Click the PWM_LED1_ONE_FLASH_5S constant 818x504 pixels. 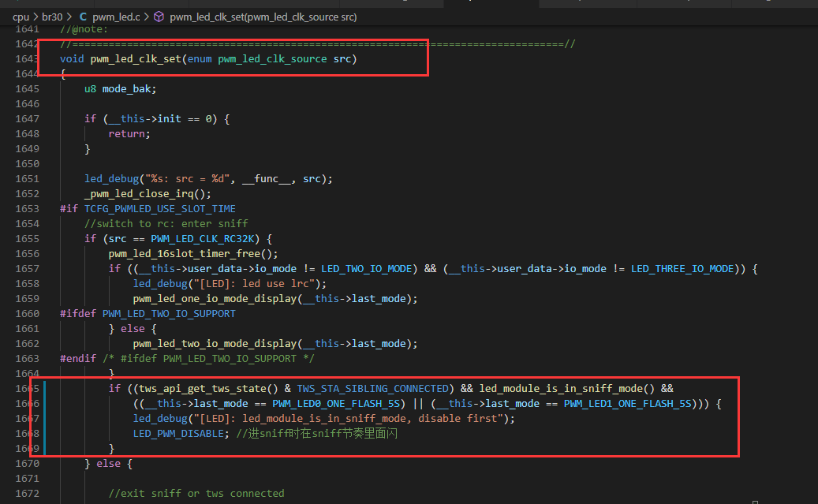coord(628,404)
